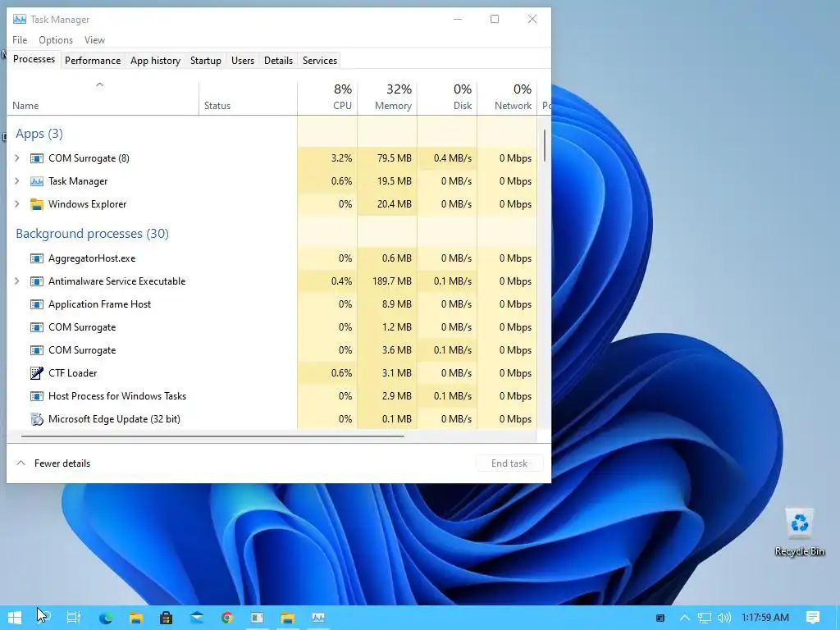Click the Host Process for Windows Tasks icon
The image size is (840, 630).
[x=36, y=396]
